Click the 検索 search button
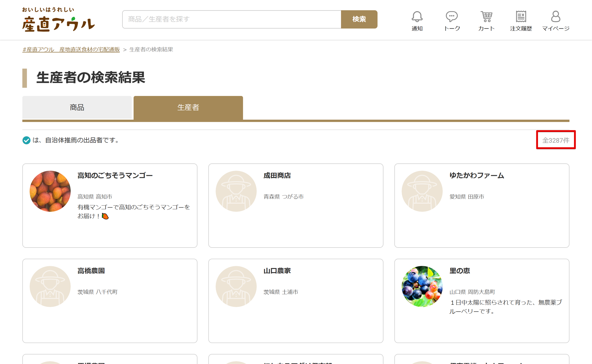592x364 pixels. coord(359,19)
